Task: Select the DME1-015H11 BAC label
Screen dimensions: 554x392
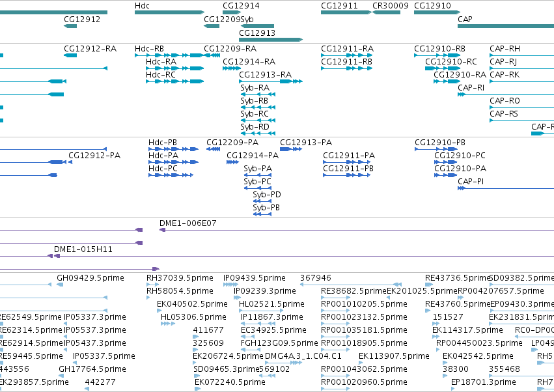Action: click(83, 249)
